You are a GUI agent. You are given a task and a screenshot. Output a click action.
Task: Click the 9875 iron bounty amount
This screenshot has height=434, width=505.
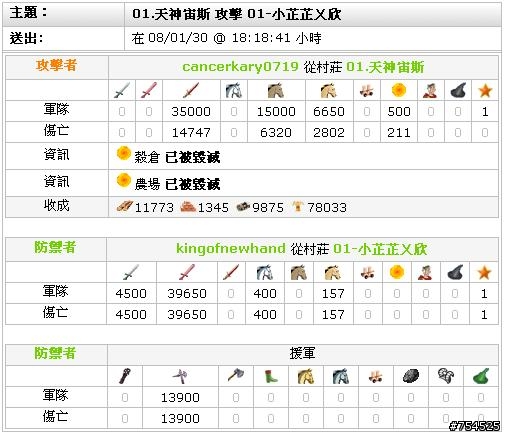click(268, 208)
